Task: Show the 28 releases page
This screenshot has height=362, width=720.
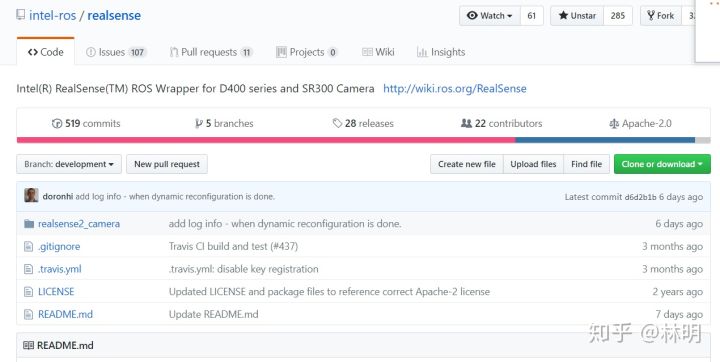Action: tap(363, 123)
